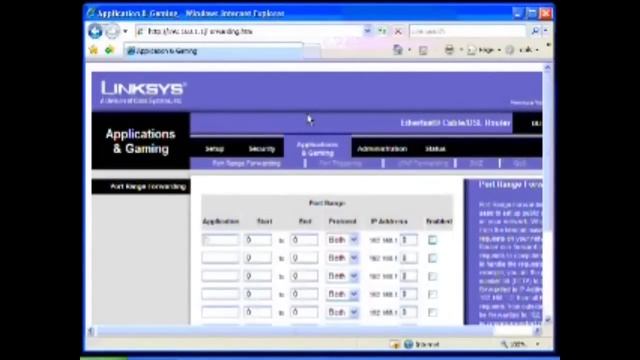The height and width of the screenshot is (360, 640).
Task: Click the Feeds toolbar icon
Action: click(x=423, y=50)
